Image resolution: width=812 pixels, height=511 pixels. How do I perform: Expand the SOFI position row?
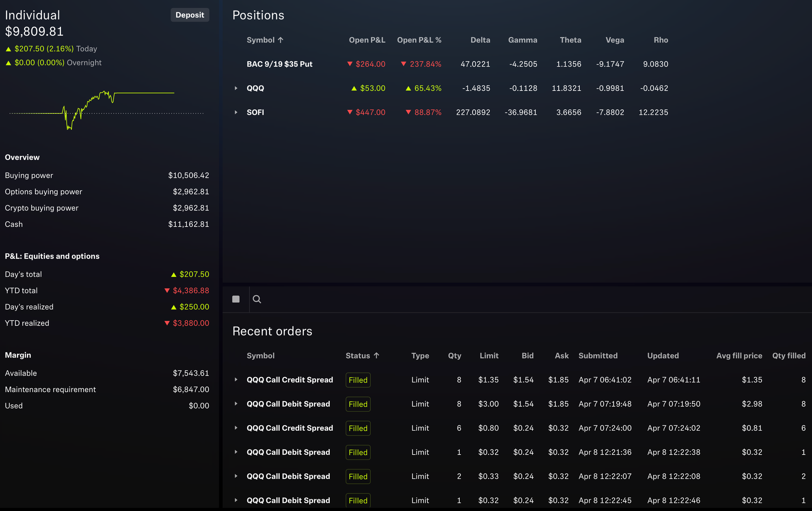(x=236, y=112)
